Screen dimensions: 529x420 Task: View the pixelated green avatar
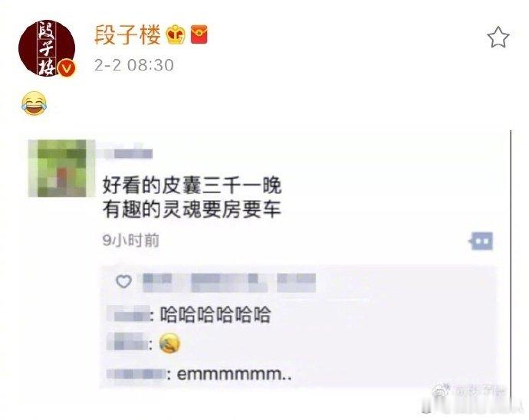(x=58, y=168)
